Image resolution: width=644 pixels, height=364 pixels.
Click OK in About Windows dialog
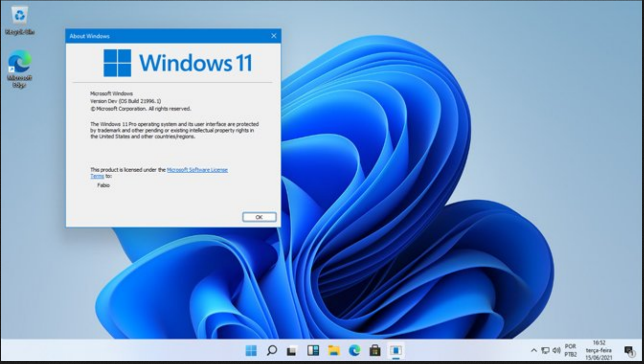click(259, 217)
